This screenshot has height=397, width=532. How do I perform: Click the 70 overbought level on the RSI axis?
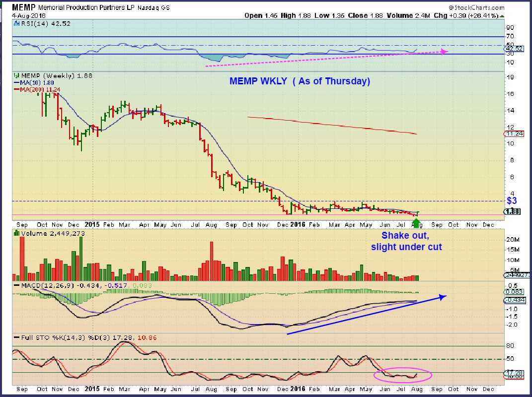click(x=510, y=36)
